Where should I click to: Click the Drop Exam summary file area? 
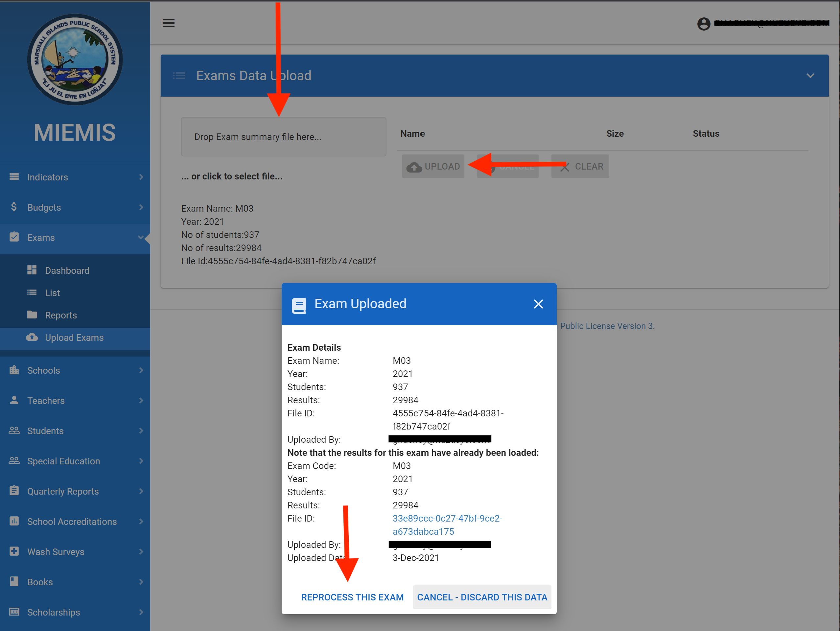[283, 137]
